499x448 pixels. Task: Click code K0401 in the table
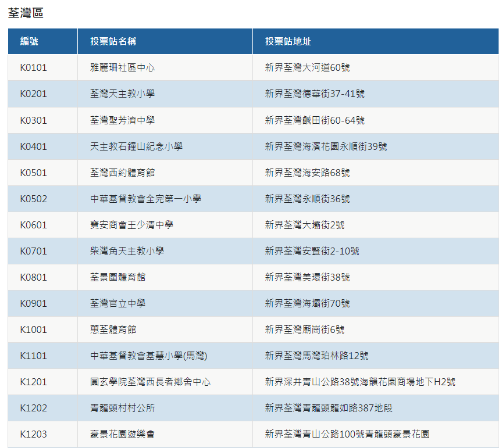[x=33, y=146]
